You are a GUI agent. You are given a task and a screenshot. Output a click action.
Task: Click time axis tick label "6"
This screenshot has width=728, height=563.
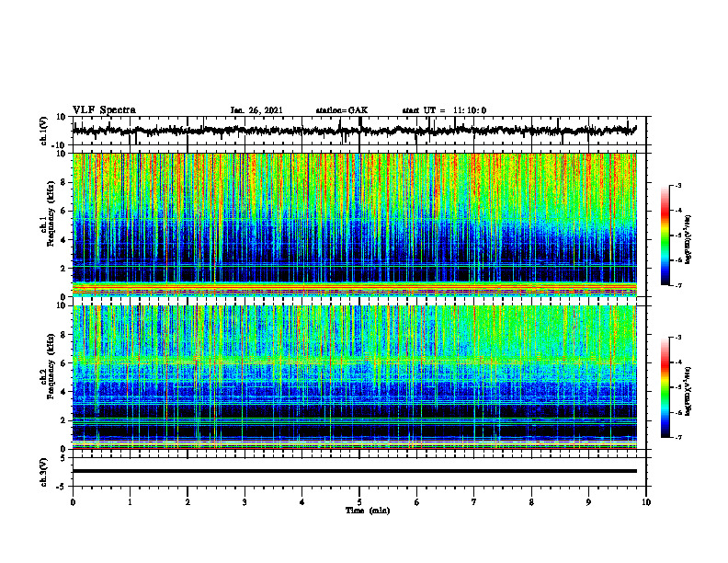click(417, 502)
